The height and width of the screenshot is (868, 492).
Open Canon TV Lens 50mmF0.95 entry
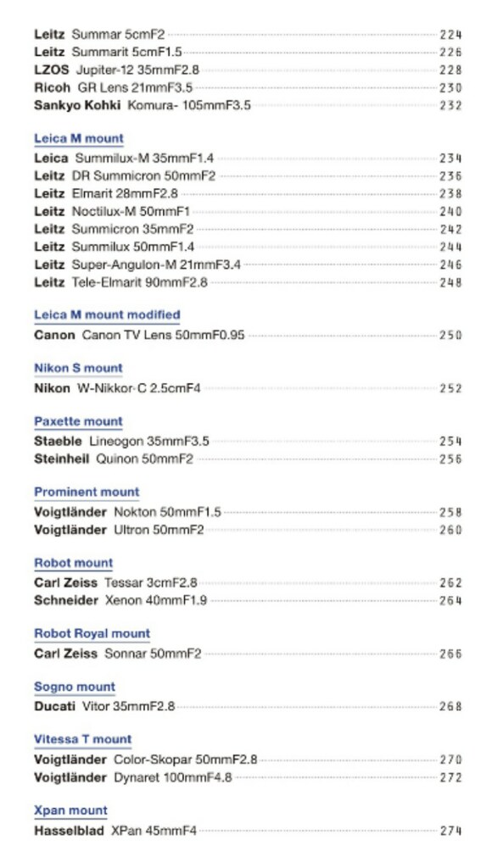(x=248, y=335)
